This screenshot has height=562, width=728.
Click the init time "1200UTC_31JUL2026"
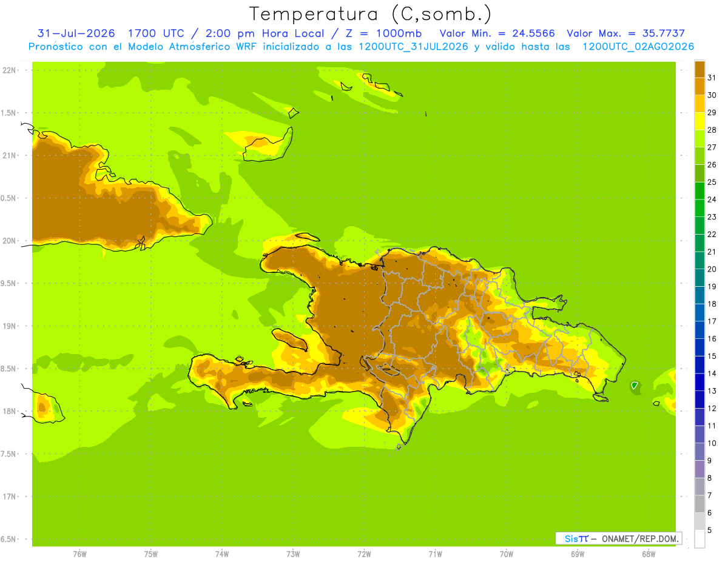pos(413,47)
